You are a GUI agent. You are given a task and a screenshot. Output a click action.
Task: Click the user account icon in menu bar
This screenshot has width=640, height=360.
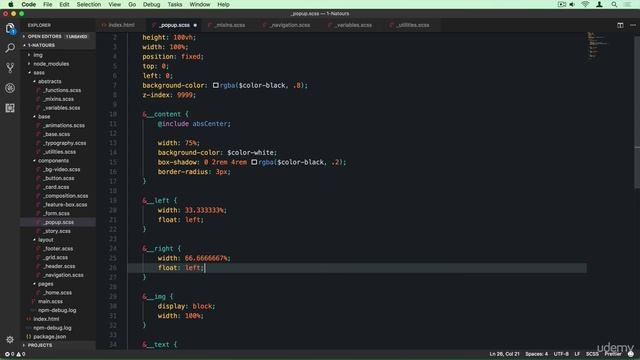click(599, 4)
